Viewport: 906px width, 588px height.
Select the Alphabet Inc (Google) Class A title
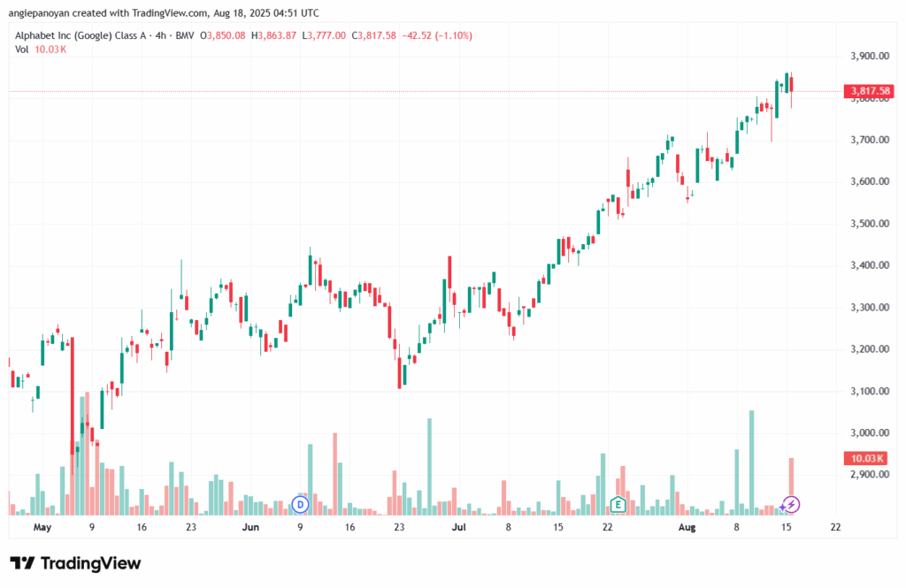(81, 36)
